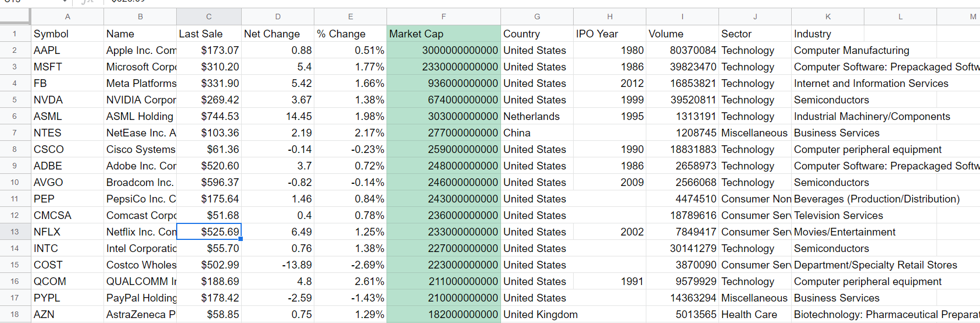Select the 2012 IPO year cell

coord(610,83)
